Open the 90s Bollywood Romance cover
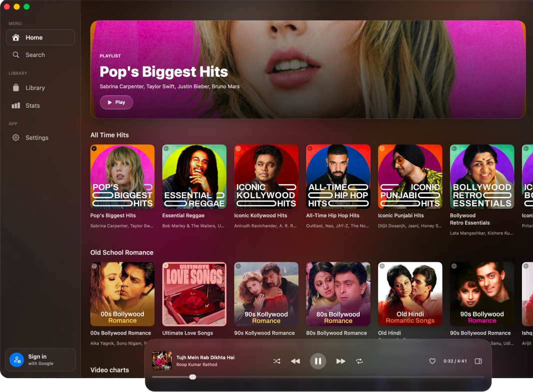 click(482, 294)
